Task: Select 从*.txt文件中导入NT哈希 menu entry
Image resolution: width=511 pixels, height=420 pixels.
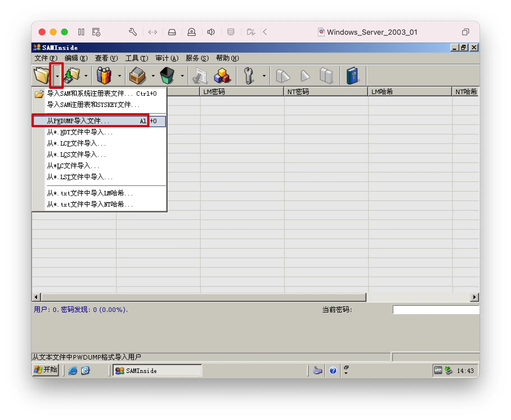Action: pos(99,204)
